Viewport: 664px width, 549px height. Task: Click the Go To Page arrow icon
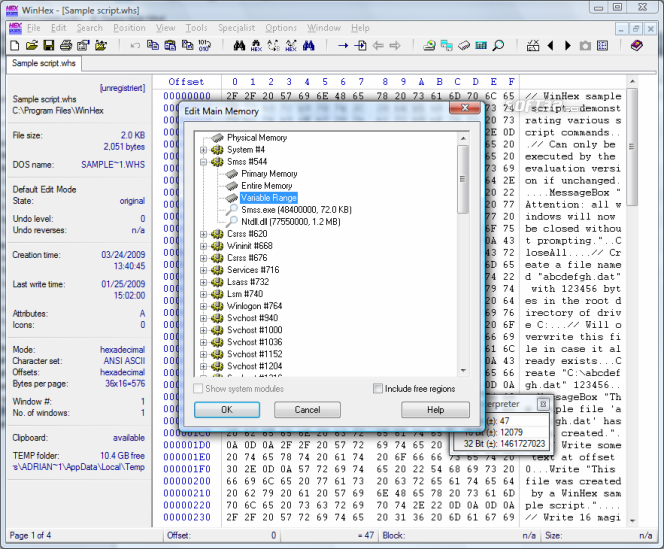click(360, 45)
